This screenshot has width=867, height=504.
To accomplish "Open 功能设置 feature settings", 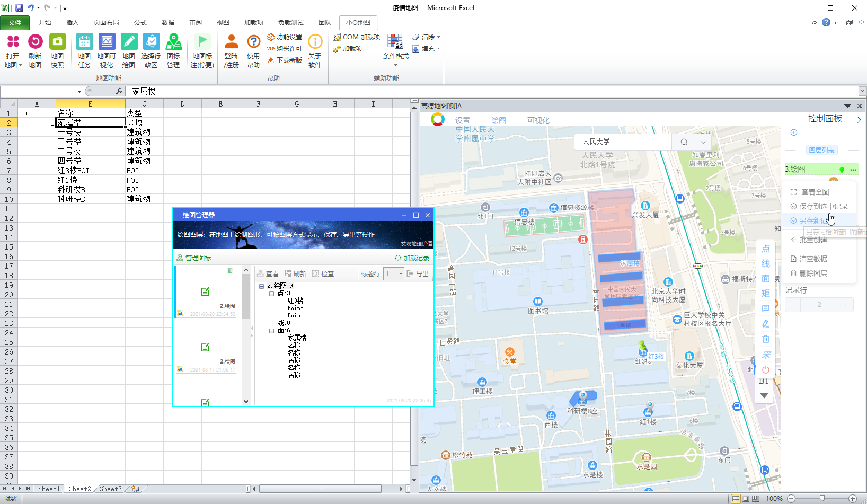I will tap(285, 37).
